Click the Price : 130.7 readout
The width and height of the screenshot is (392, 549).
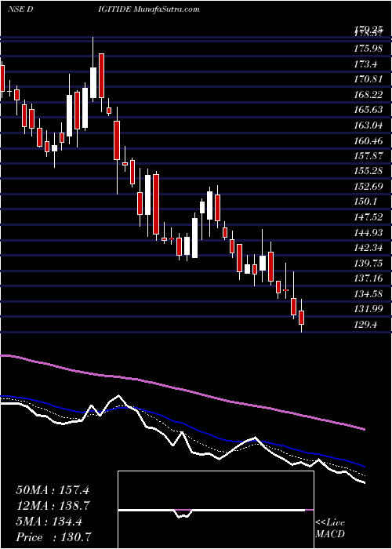[55, 537]
